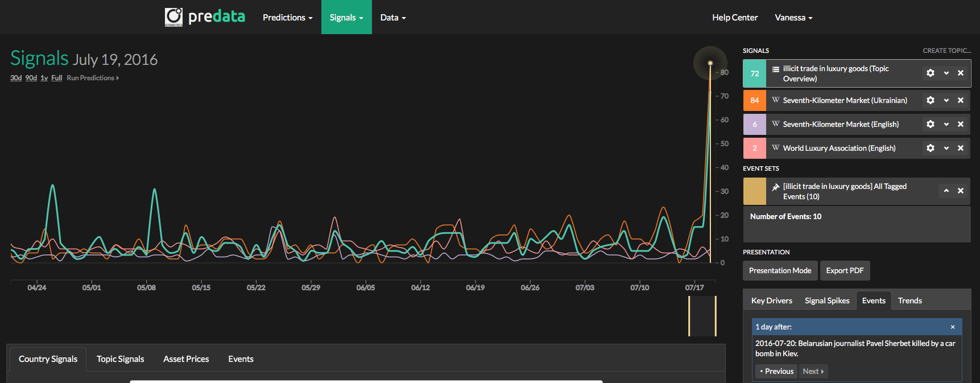Click tan event set color swatch

coord(755,191)
